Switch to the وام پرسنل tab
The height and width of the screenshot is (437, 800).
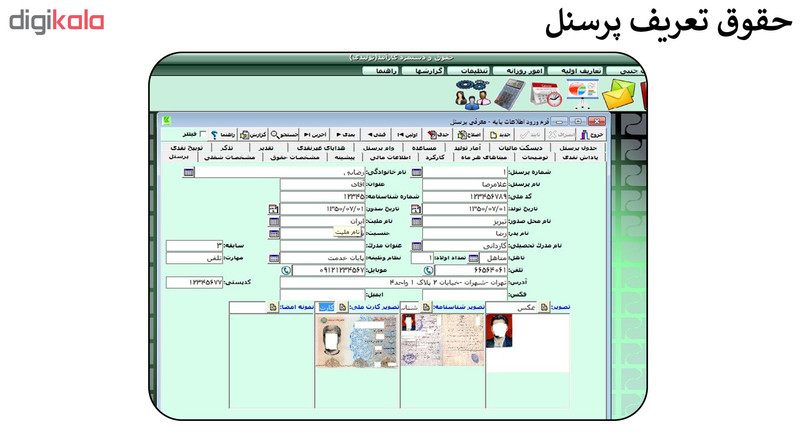379,147
